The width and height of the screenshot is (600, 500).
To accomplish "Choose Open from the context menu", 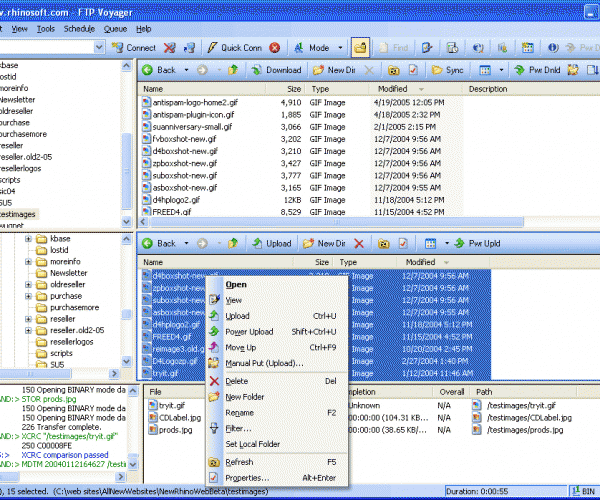I will tap(277, 284).
